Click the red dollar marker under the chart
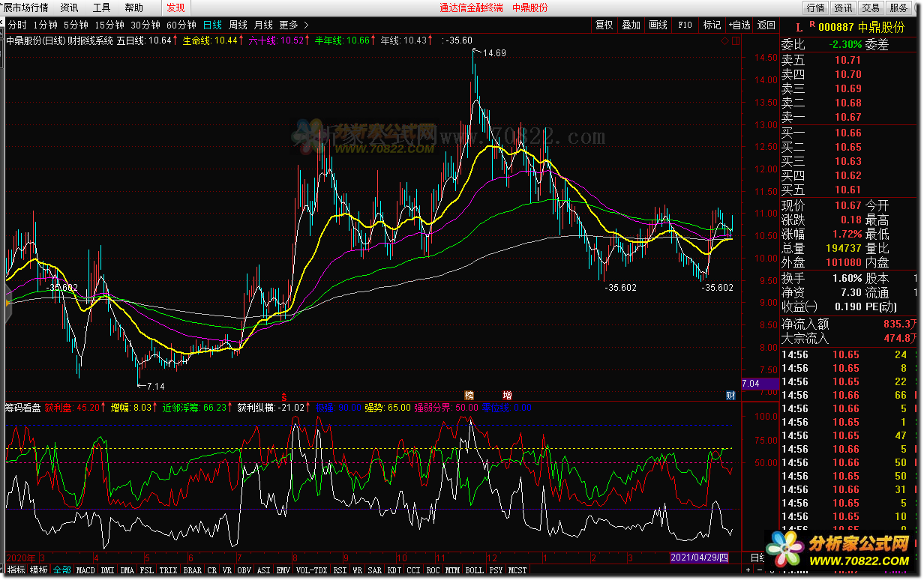 284,396
